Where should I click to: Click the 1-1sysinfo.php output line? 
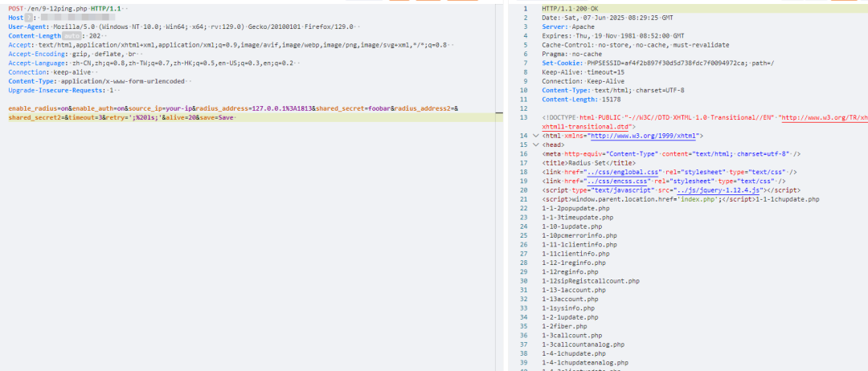[568, 308]
